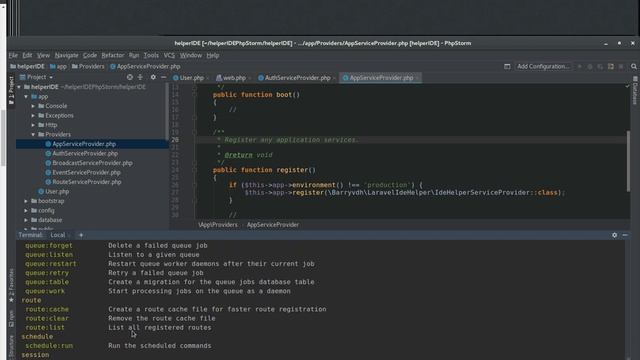This screenshot has height=360, width=640.
Task: Hide the Project panel with minus icon
Action: coord(163,77)
